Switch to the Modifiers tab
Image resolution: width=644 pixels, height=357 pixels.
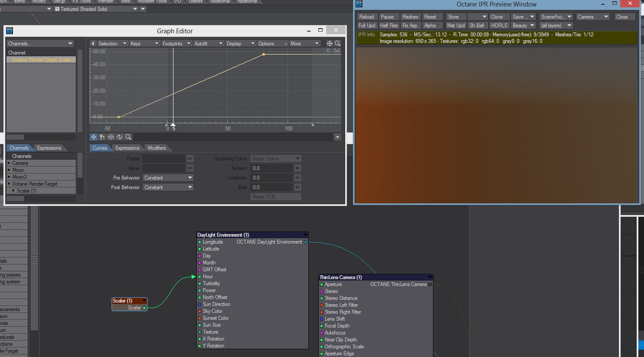point(157,148)
